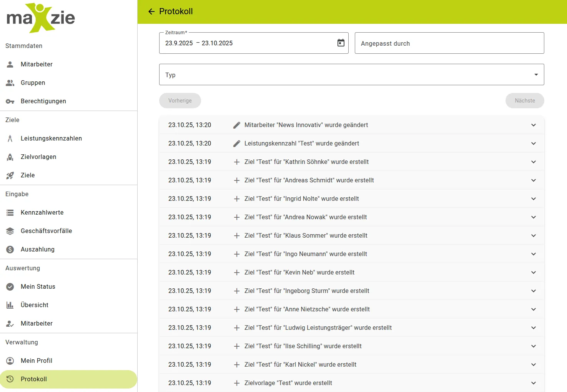Click the plus icon on the 'Kathrin Söhnke' entry
Viewport: 567px width, 392px height.
tap(236, 162)
